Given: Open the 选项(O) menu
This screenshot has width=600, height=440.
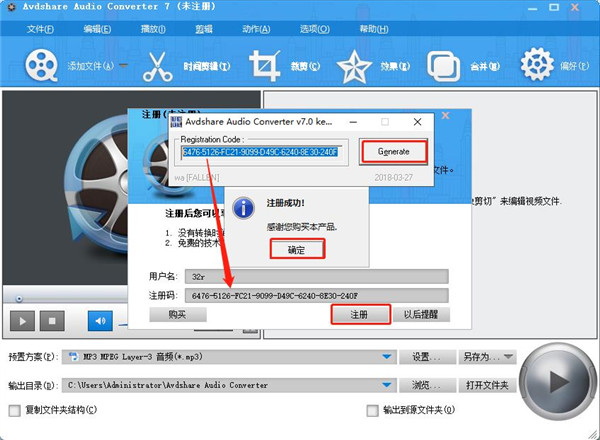Looking at the screenshot, I should click(x=315, y=29).
